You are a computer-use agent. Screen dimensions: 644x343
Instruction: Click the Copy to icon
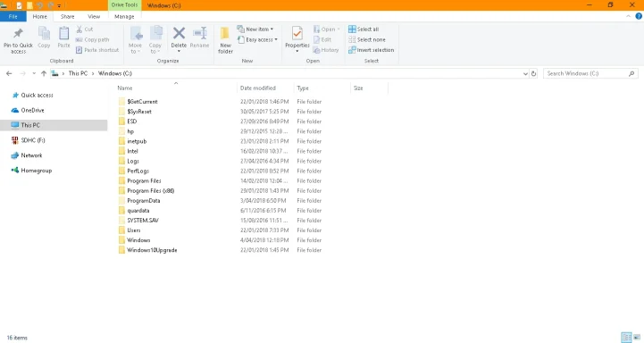click(155, 33)
